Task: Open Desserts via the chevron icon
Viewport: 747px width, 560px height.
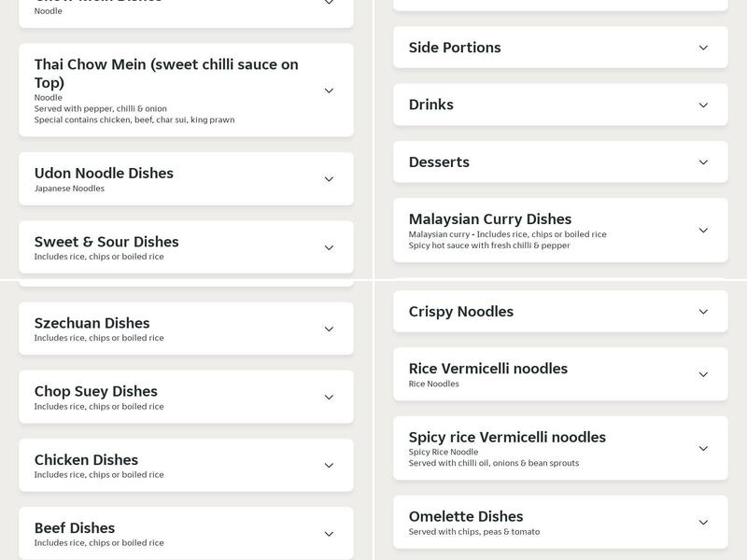Action: click(703, 161)
